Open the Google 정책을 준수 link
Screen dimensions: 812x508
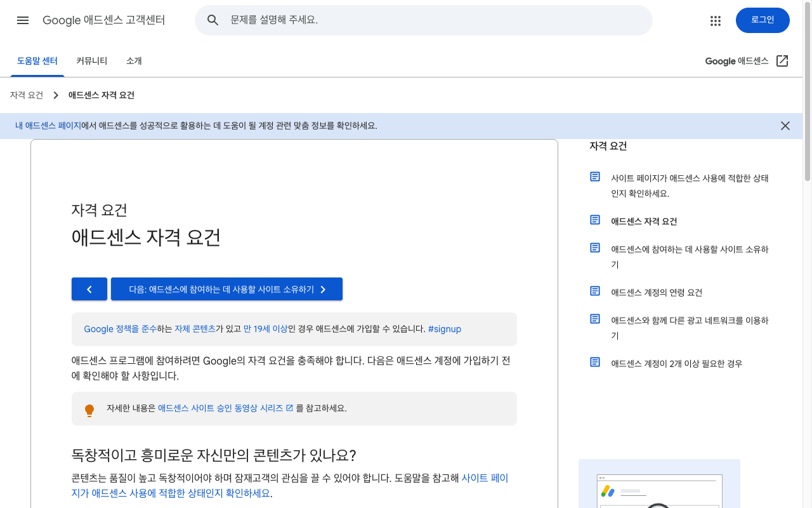pyautogui.click(x=120, y=329)
